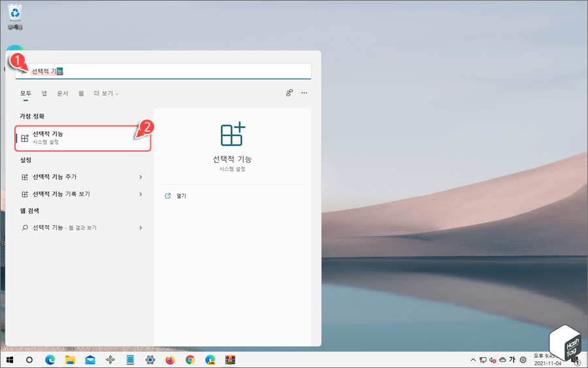Screen dimensions: 588x368
Task: Click the four-arrow move icon on taskbar
Action: coord(110,360)
